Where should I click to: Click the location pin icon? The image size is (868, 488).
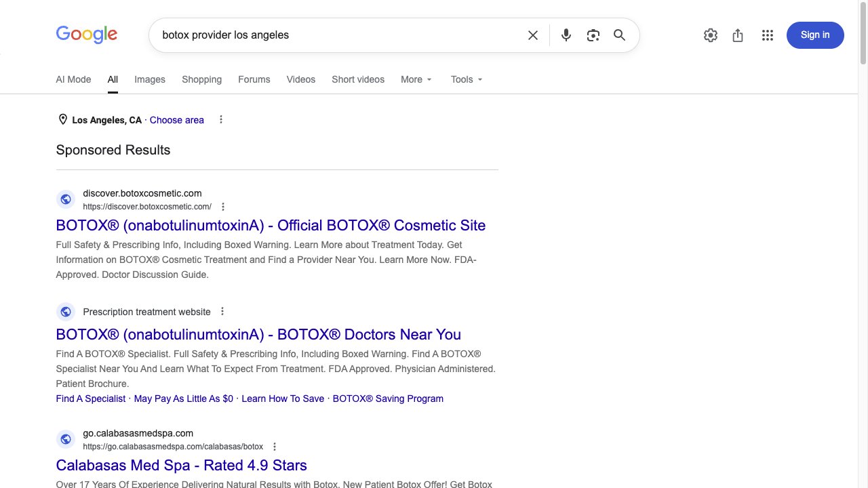pos(63,120)
